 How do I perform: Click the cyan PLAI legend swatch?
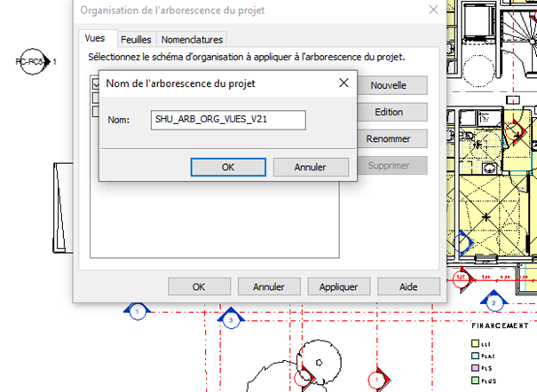[x=475, y=356]
